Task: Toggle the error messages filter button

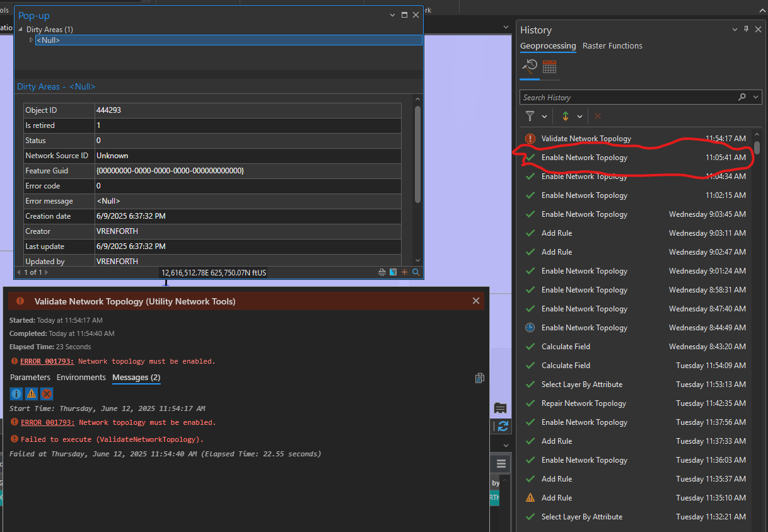Action: 47,394
